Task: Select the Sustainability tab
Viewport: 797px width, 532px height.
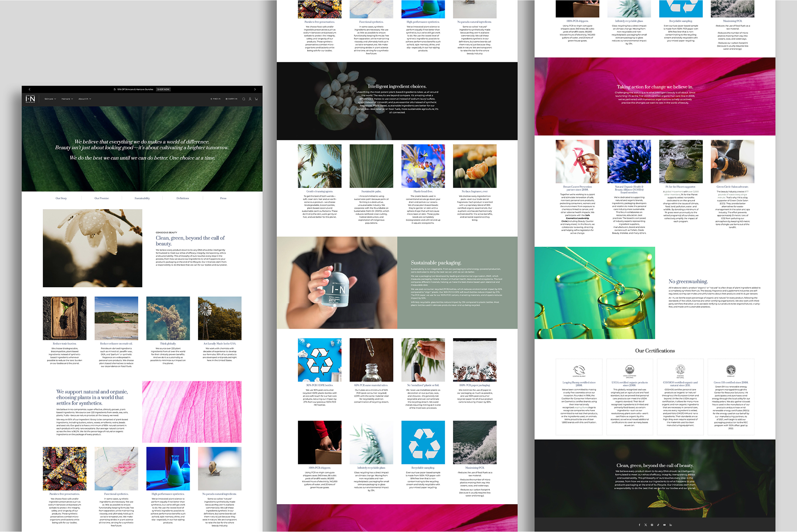Action: (x=142, y=198)
